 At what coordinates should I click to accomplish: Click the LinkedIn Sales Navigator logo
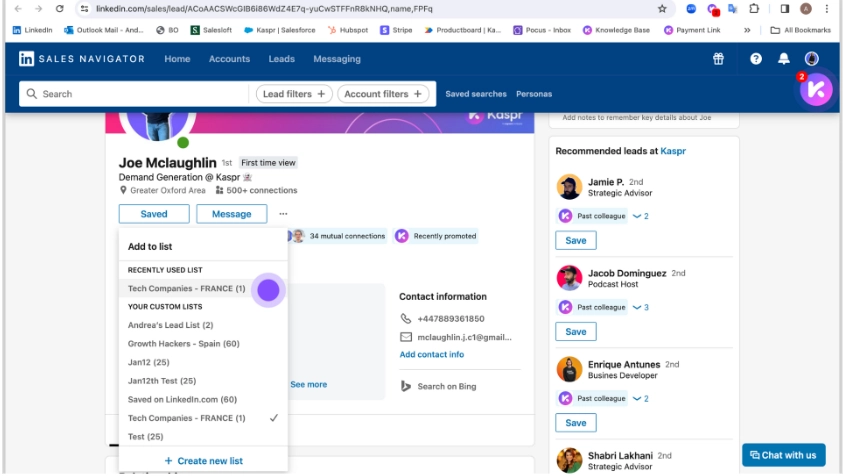pyautogui.click(x=82, y=59)
